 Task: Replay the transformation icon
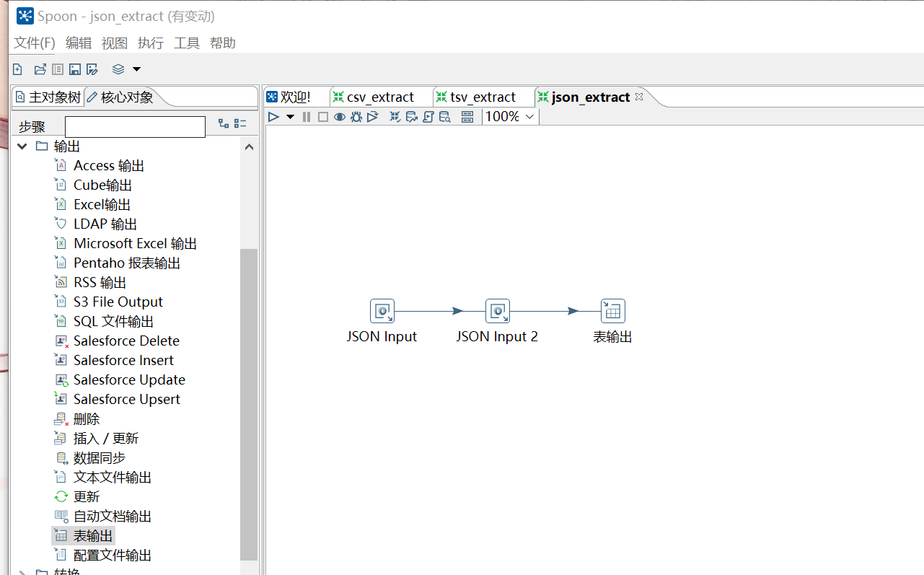(x=373, y=116)
